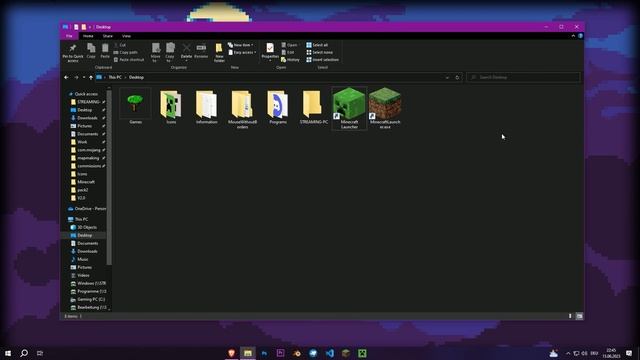Screen dimensions: 640x360
Task: Select 3D Objects under This PC
Action: click(84, 227)
